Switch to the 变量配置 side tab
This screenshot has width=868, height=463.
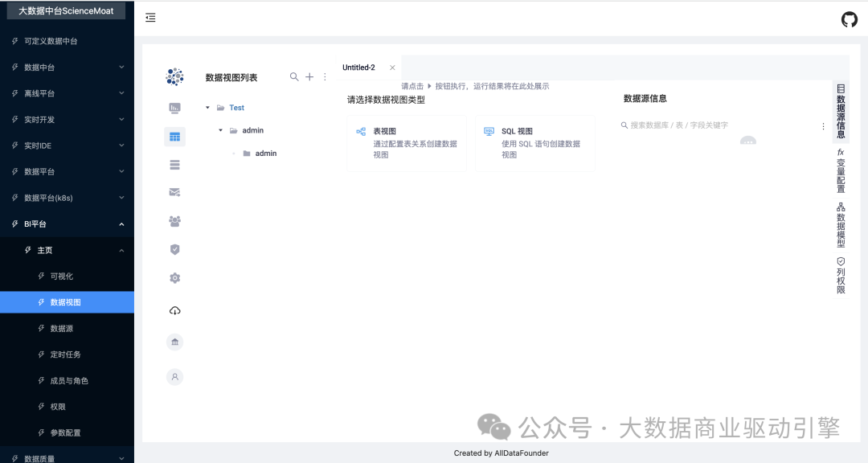(841, 170)
